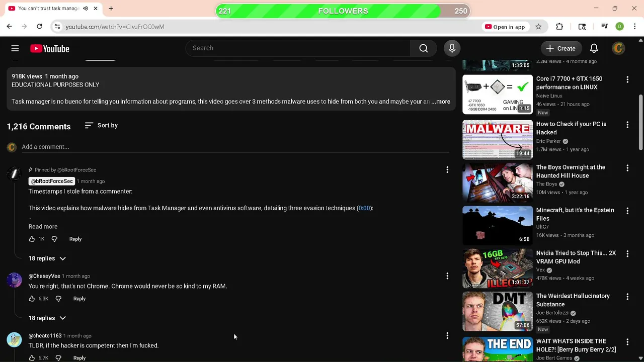Click the address bar URL
Image resolution: width=644 pixels, height=362 pixels.
[x=115, y=27]
